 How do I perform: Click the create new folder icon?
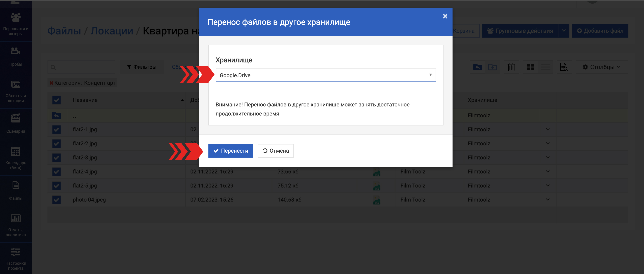(493, 67)
